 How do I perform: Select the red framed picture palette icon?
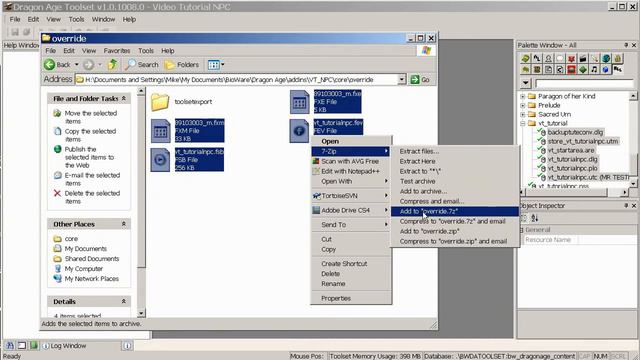point(571,69)
